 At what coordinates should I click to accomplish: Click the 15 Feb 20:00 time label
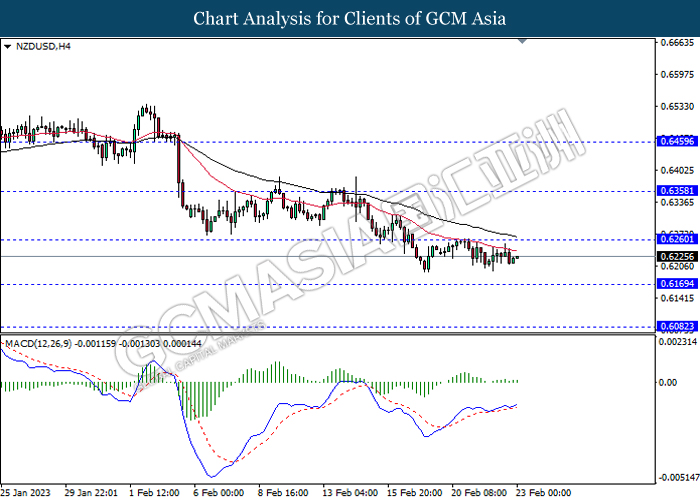click(415, 493)
